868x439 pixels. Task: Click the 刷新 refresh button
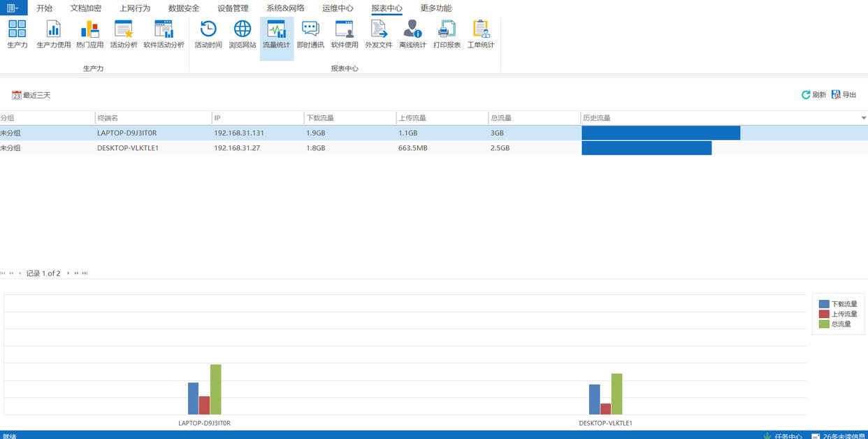[814, 95]
